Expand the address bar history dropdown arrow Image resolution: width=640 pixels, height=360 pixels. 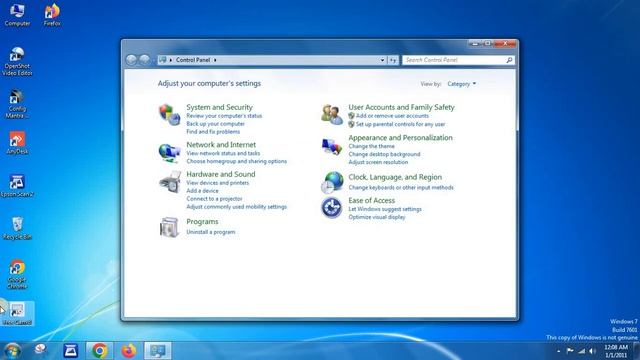click(x=382, y=60)
